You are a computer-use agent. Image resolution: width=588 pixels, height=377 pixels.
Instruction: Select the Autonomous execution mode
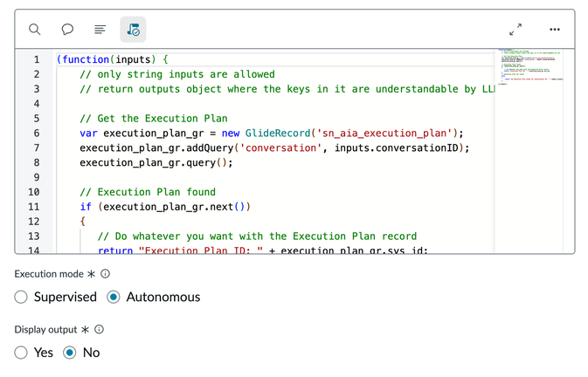point(114,297)
